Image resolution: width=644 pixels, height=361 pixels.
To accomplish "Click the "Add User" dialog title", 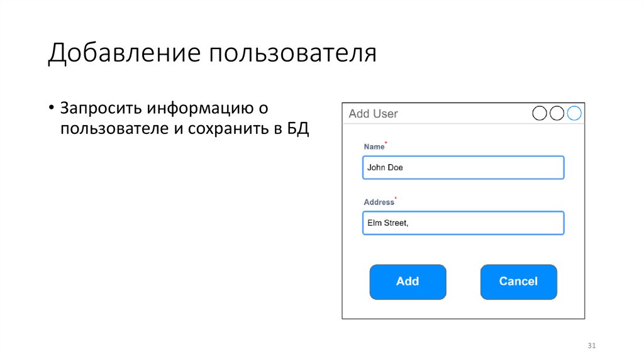I will pos(373,114).
